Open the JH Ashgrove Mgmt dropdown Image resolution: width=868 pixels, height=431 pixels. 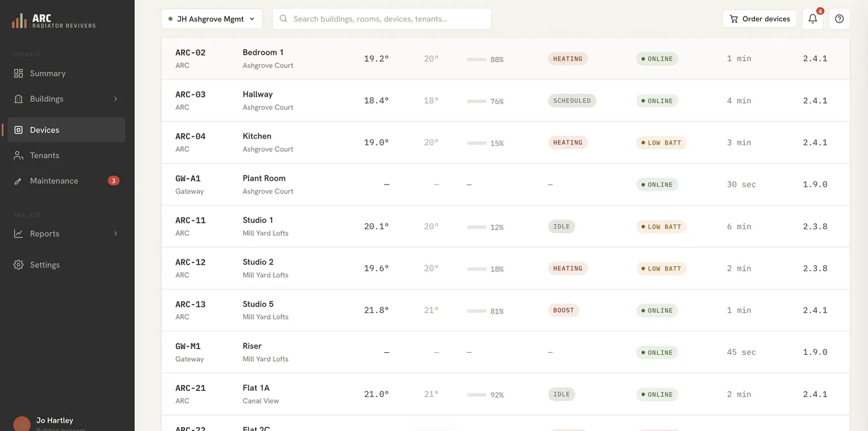[212, 19]
